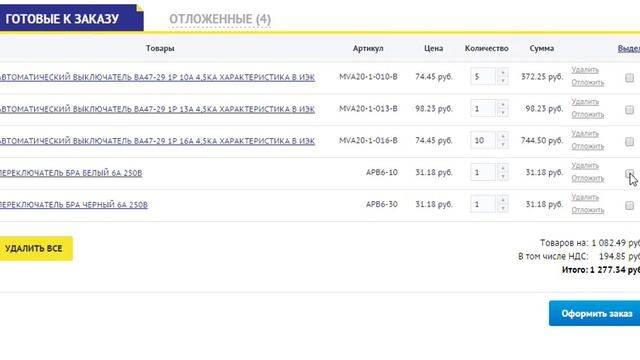
Task: Decrease quantity for APB6-10 item
Action: pyautogui.click(x=503, y=176)
